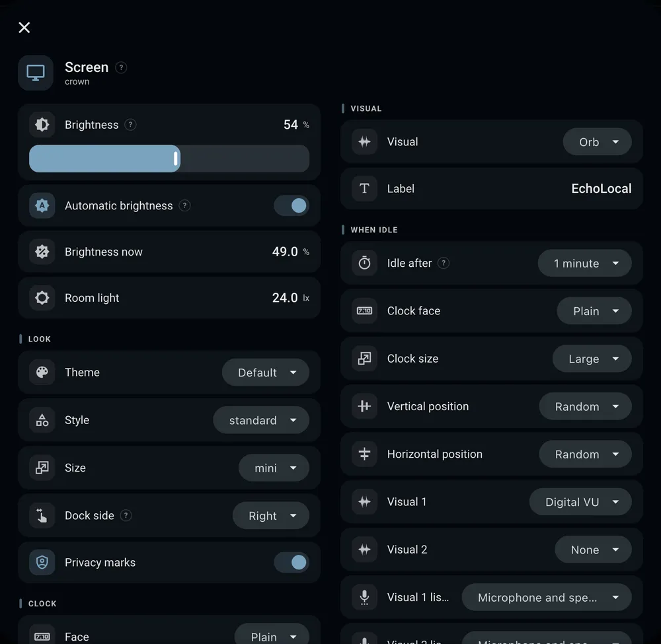The width and height of the screenshot is (661, 644).
Task: Open Dock side help question mark
Action: coord(126,516)
